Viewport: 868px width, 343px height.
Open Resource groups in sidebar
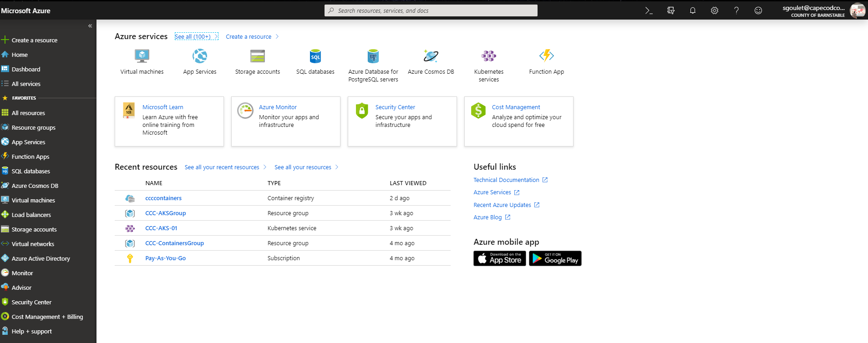(x=34, y=127)
